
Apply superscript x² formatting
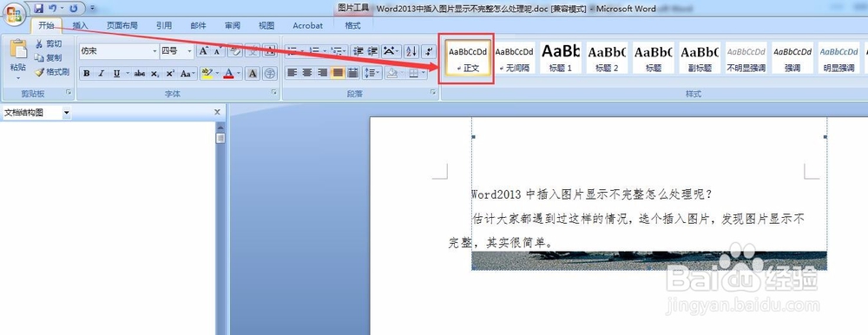pyautogui.click(x=170, y=74)
